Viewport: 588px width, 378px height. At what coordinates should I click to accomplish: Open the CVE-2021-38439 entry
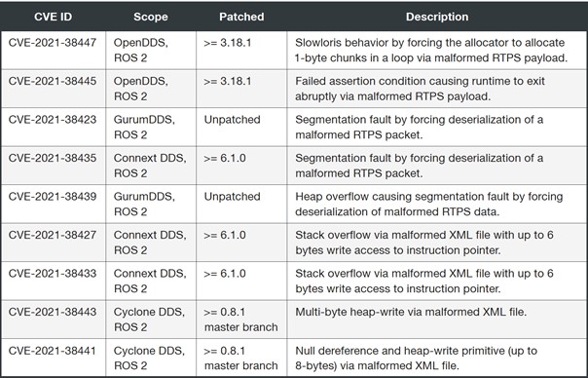[53, 197]
